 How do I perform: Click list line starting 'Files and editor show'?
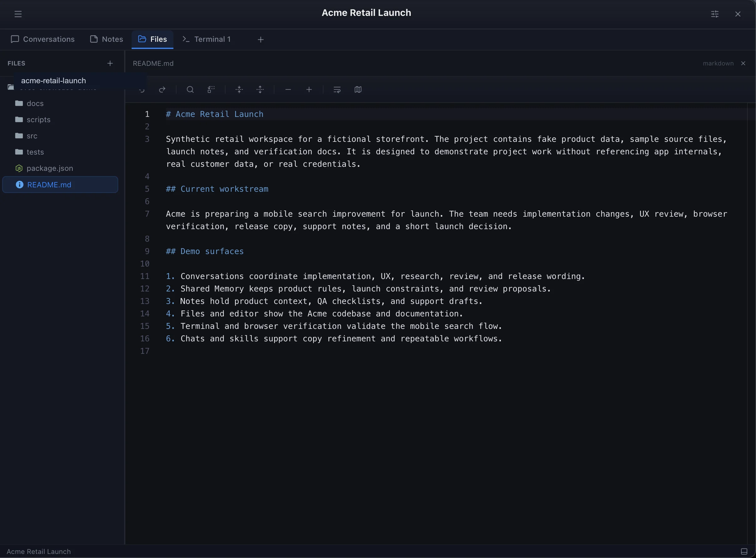314,314
